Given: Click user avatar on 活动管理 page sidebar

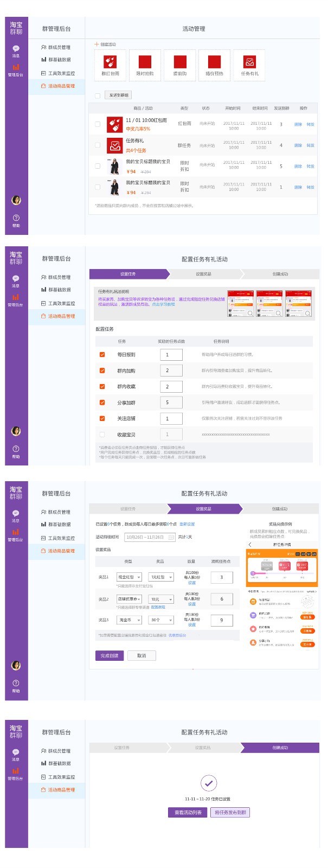Looking at the screenshot, I should click(16, 200).
